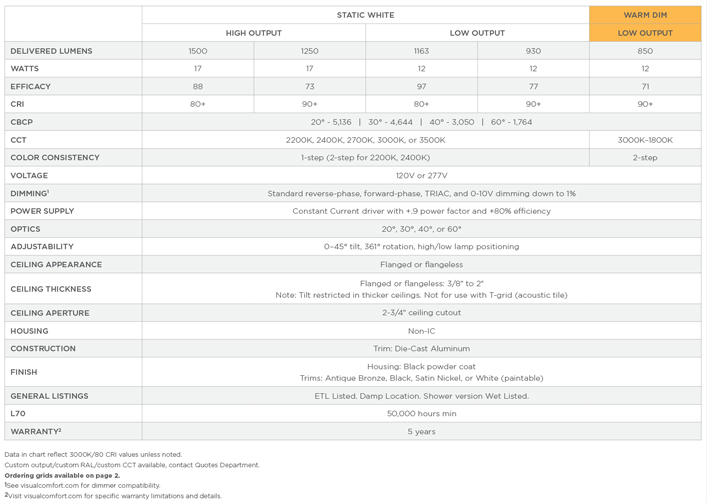This screenshot has width=707, height=503.
Task: Click the Trim: Die-Cast Aluminum cell
Action: [x=421, y=349]
